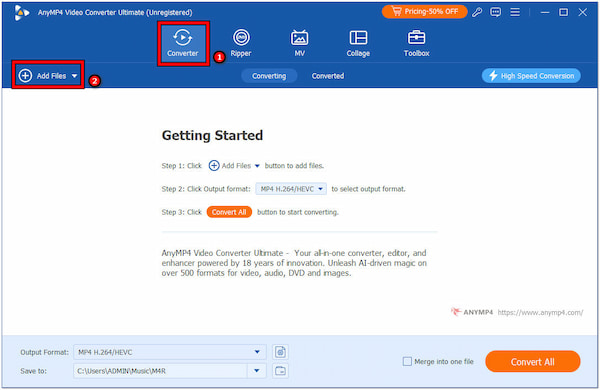Open output format profile settings icon
Image resolution: width=600 pixels, height=390 pixels.
[x=280, y=352]
